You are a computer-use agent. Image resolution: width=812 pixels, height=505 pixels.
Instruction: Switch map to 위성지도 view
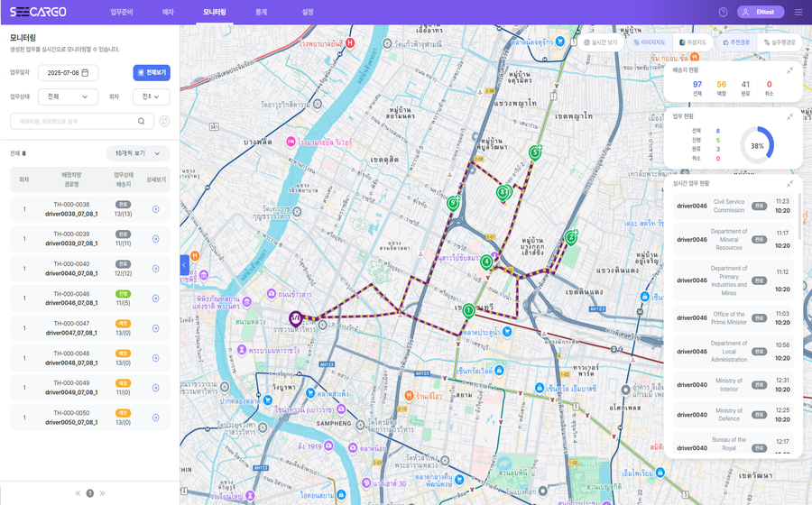(x=694, y=41)
